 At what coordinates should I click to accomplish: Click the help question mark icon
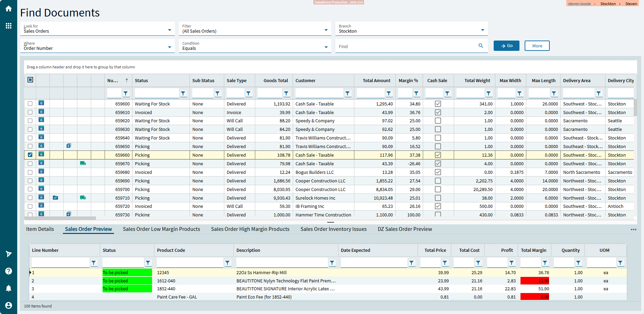point(9,271)
